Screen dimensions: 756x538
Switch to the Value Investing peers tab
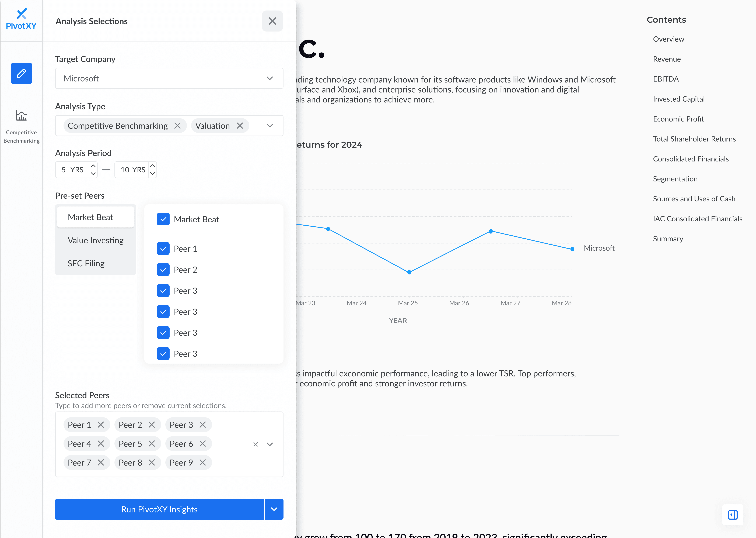click(x=95, y=240)
